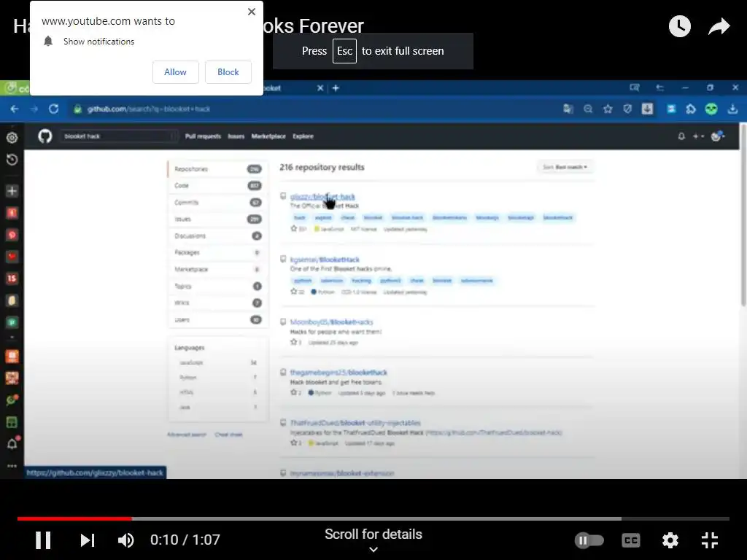Open Issues in GitHub header

(236, 136)
